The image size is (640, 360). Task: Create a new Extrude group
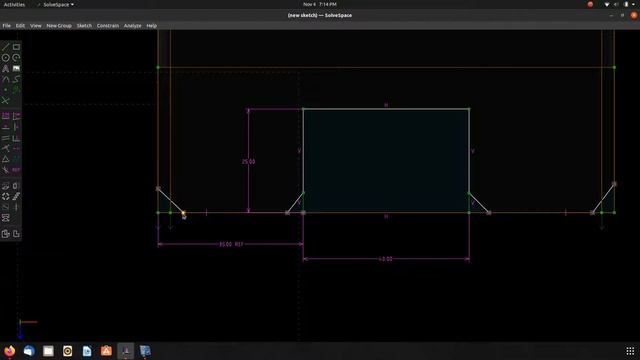5,186
